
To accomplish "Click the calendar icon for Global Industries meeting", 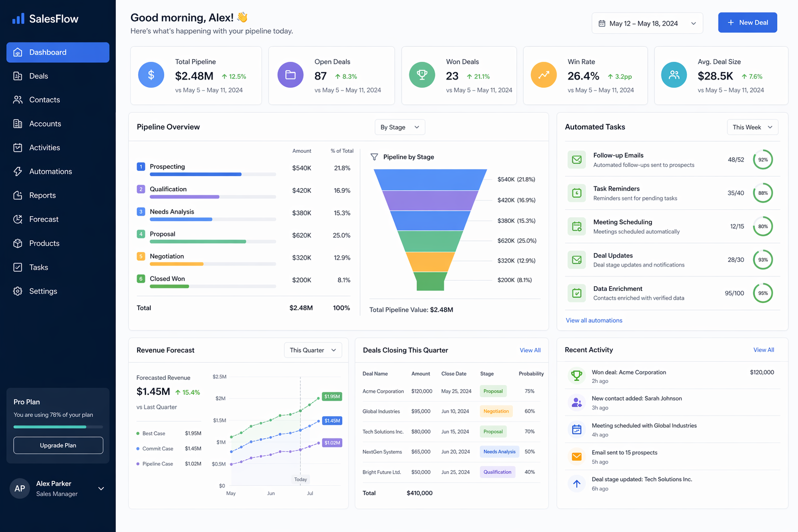I will (x=577, y=429).
